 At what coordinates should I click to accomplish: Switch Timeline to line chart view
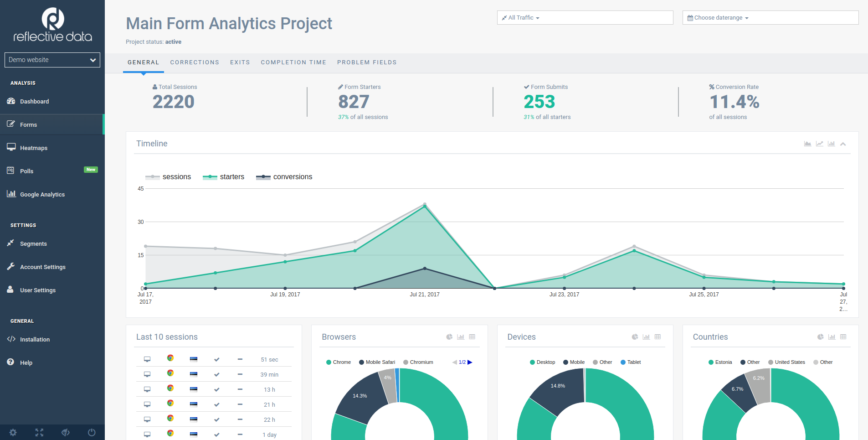(819, 144)
